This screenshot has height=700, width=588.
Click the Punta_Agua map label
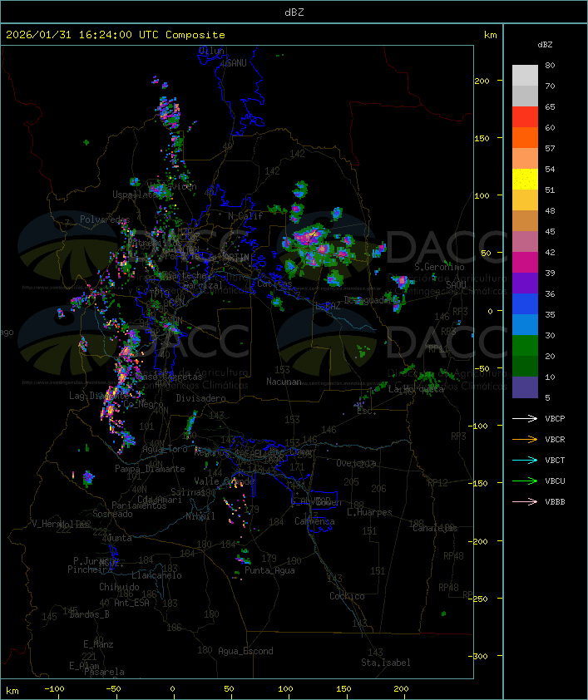(270, 570)
